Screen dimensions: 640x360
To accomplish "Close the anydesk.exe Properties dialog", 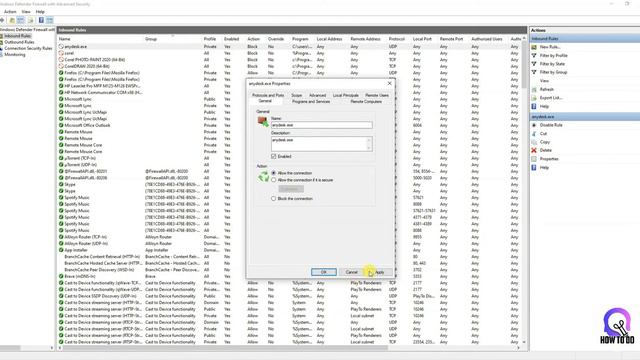I will coord(389,83).
